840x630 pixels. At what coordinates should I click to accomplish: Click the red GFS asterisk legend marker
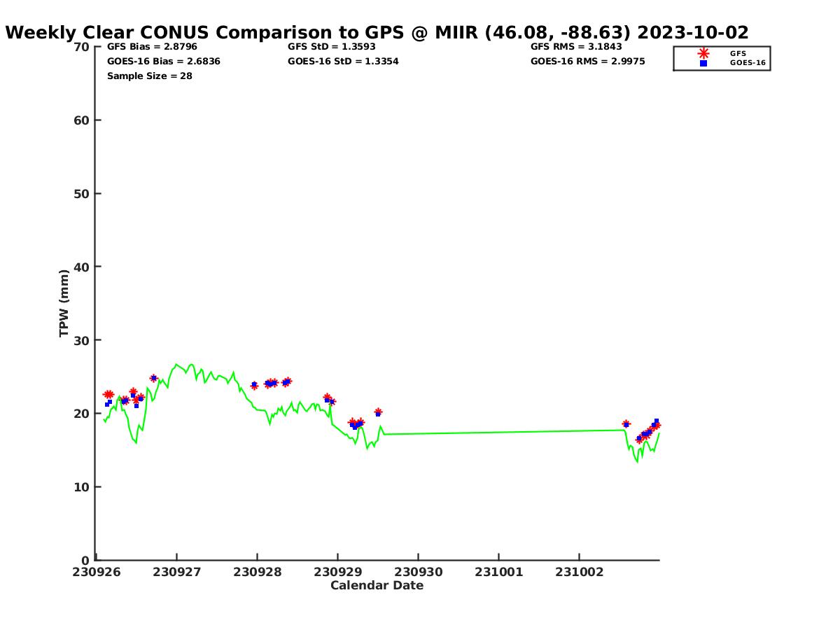click(703, 53)
